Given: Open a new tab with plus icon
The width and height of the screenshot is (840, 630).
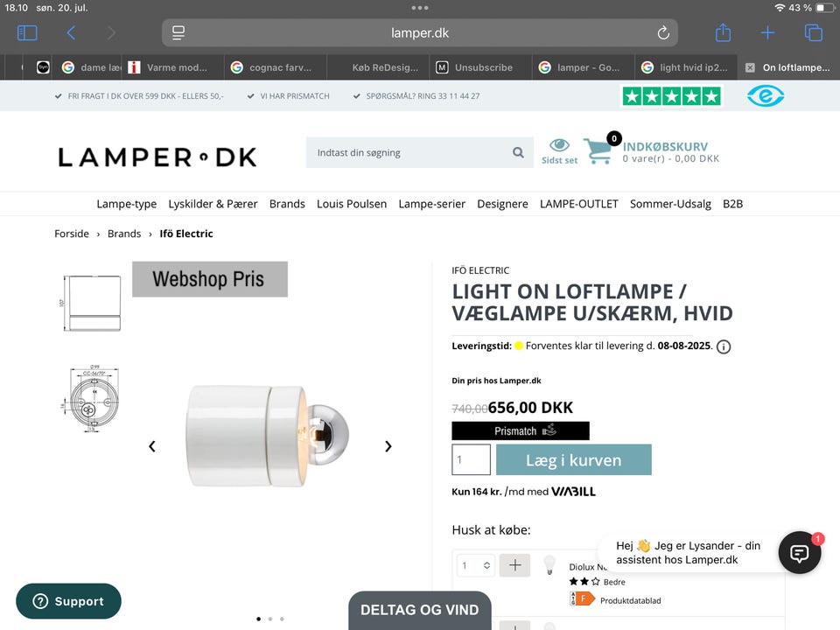Looking at the screenshot, I should (x=767, y=33).
